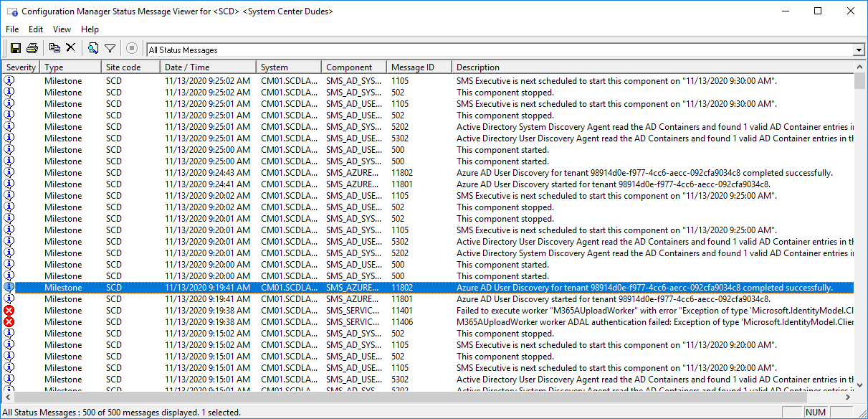
Task: Open the View menu
Action: point(62,29)
